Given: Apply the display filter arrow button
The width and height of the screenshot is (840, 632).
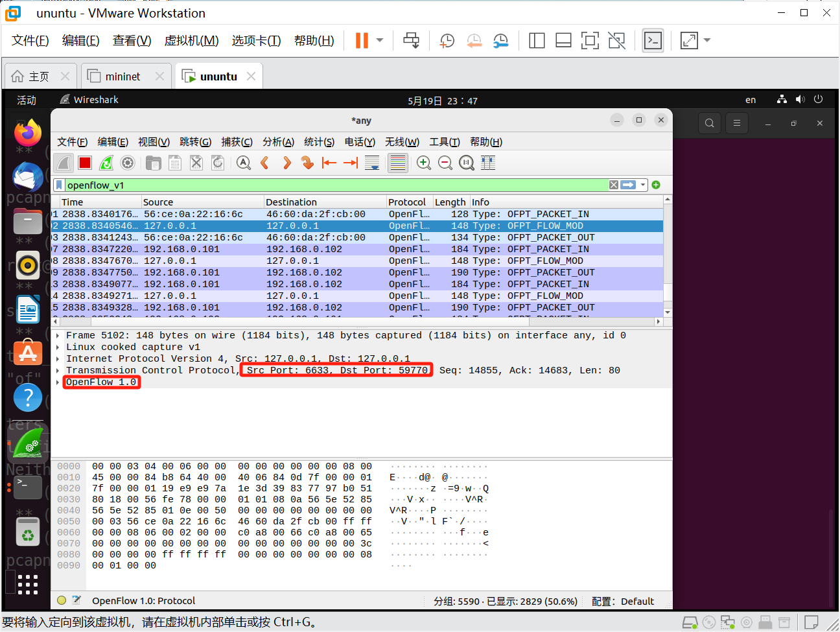Looking at the screenshot, I should pyautogui.click(x=628, y=185).
